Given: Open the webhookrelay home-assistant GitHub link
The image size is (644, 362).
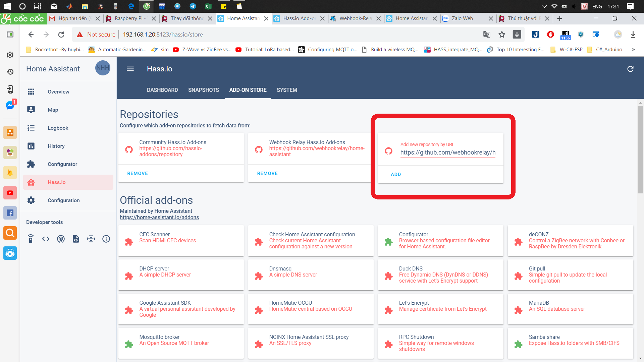Looking at the screenshot, I should 317,151.
